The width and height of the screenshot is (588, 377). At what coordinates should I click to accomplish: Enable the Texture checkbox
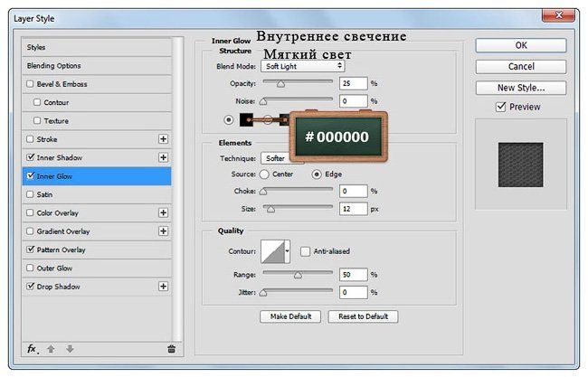point(37,120)
